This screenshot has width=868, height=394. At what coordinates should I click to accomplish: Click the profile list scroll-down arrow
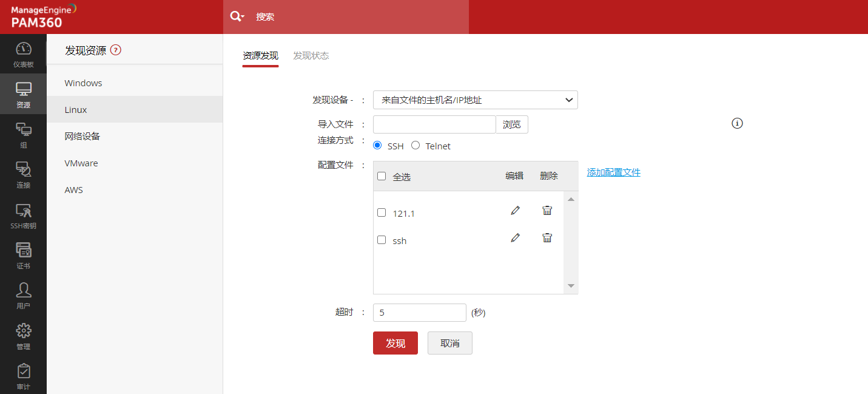(571, 286)
